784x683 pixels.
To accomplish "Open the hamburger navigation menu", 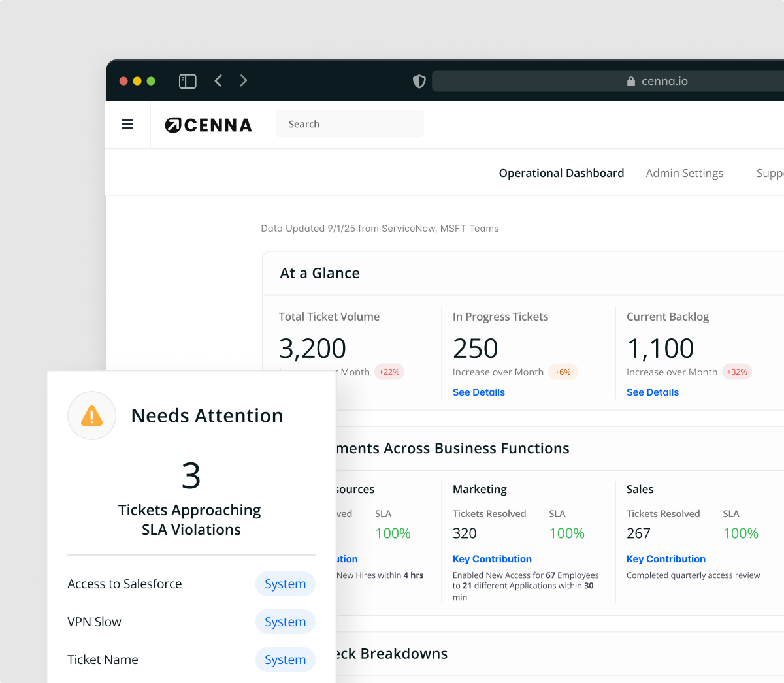I will pos(127,124).
